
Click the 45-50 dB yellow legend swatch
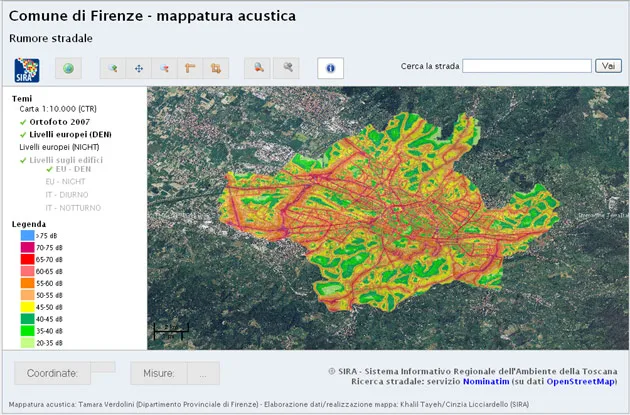(27, 307)
